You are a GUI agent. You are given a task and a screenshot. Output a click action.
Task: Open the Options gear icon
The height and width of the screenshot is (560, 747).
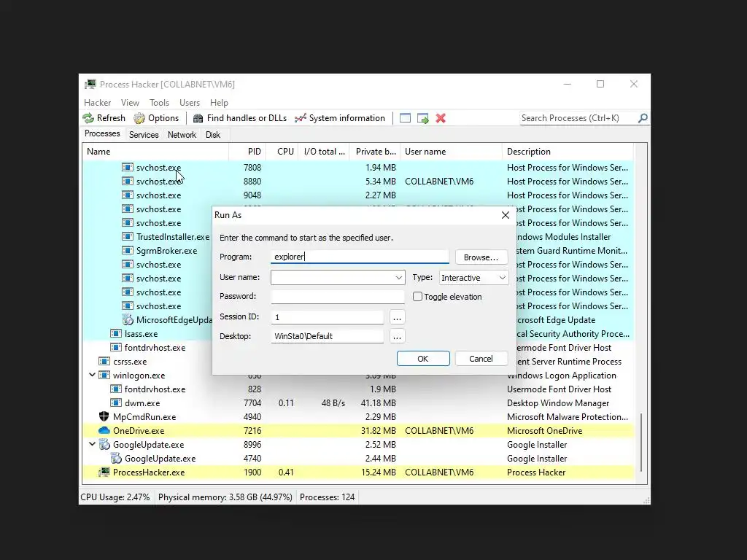tap(139, 118)
